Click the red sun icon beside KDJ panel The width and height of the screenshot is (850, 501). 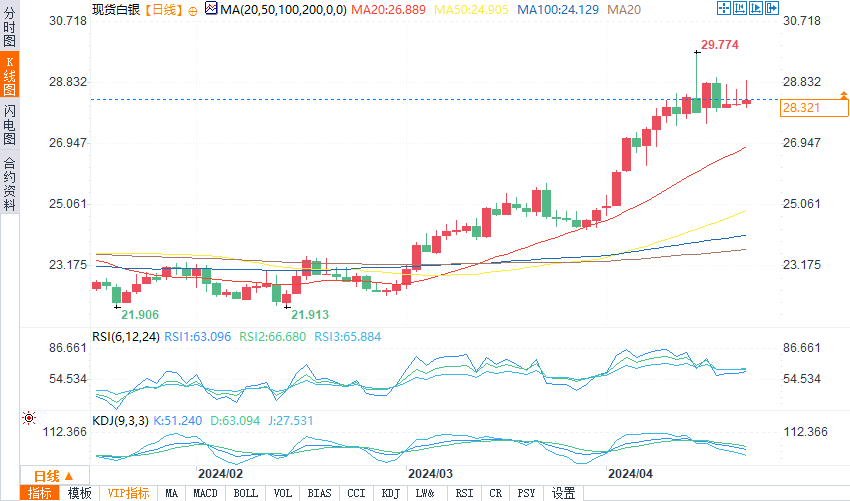[x=29, y=418]
